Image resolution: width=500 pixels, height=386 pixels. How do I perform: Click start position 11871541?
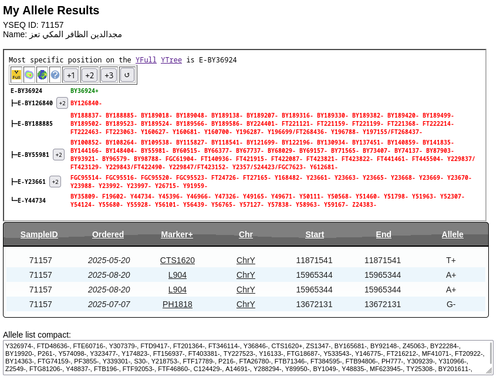[314, 260]
